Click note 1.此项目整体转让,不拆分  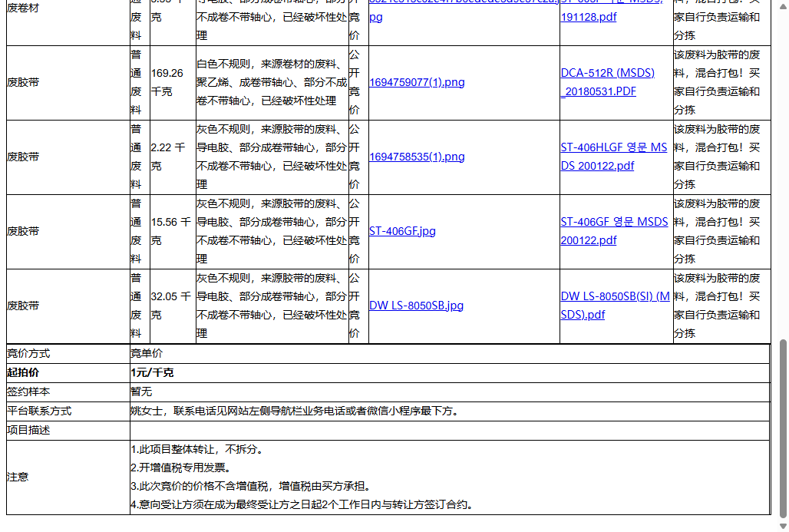point(199,449)
